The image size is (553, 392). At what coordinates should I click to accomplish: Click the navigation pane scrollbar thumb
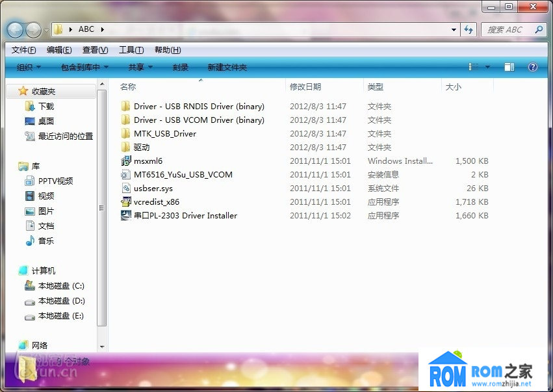102,208
